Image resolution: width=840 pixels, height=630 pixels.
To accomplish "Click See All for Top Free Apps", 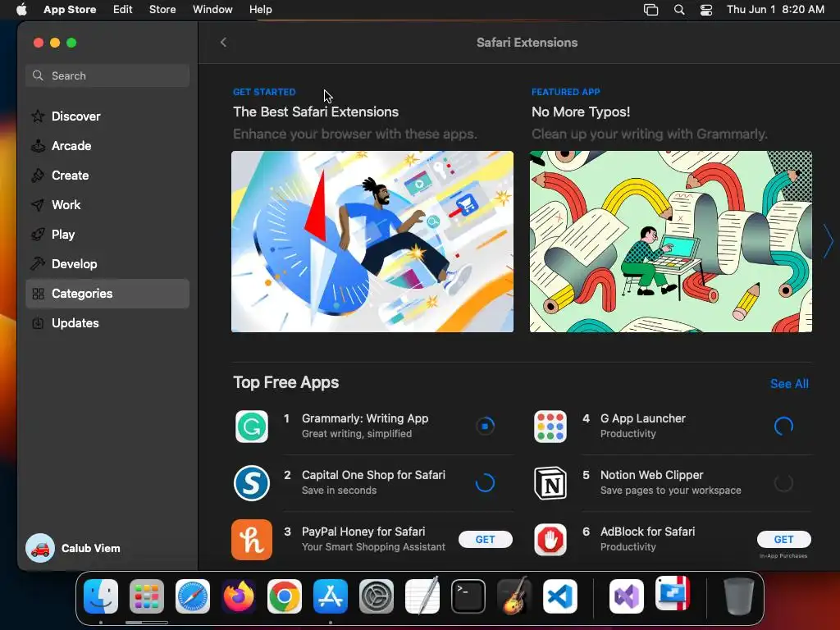I will tap(789, 384).
